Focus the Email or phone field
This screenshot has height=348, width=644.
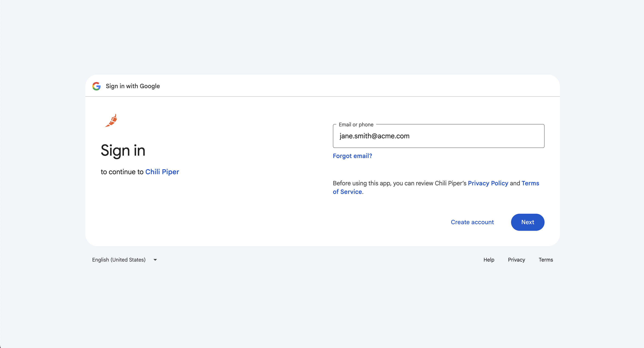pyautogui.click(x=439, y=136)
